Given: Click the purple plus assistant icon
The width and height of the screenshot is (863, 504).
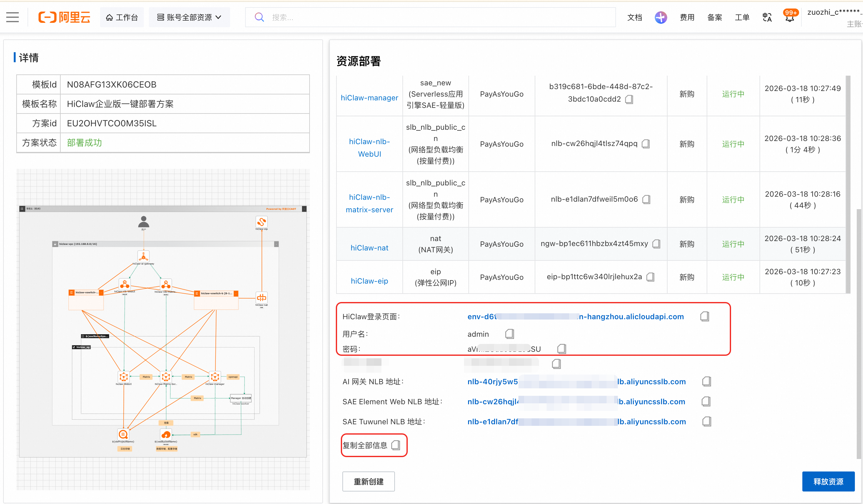Looking at the screenshot, I should coord(661,17).
